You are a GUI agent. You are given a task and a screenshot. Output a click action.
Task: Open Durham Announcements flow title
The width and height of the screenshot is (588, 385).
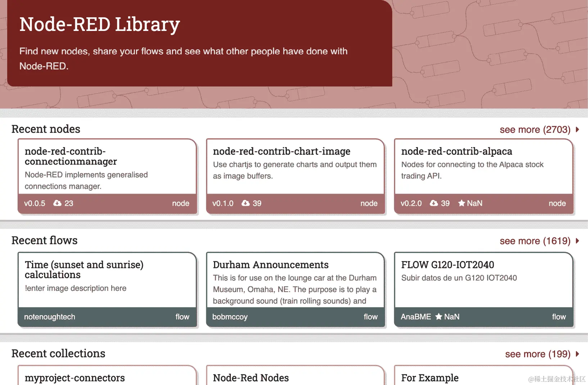pos(271,265)
